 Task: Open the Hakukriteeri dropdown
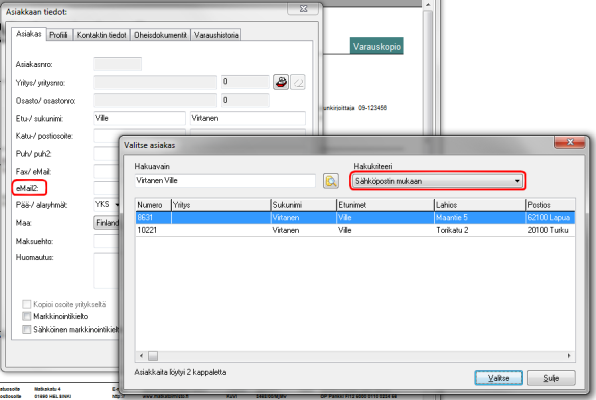point(437,181)
